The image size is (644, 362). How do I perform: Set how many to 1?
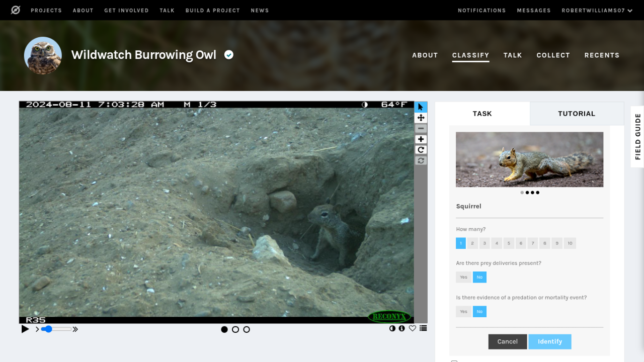point(461,243)
